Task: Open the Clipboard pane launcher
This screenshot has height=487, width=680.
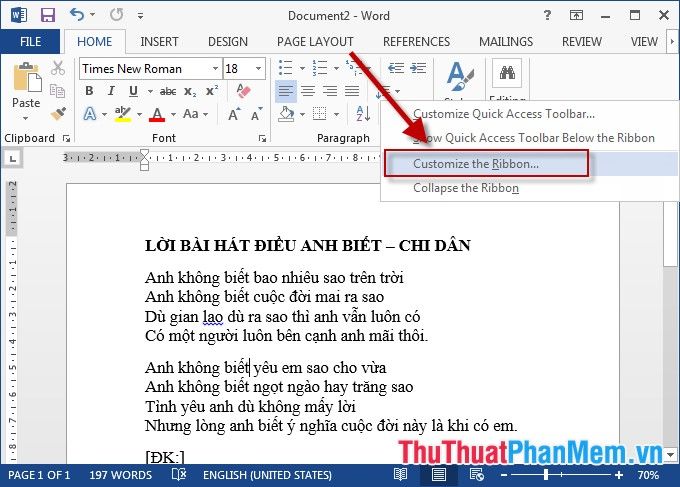Action: (x=66, y=138)
